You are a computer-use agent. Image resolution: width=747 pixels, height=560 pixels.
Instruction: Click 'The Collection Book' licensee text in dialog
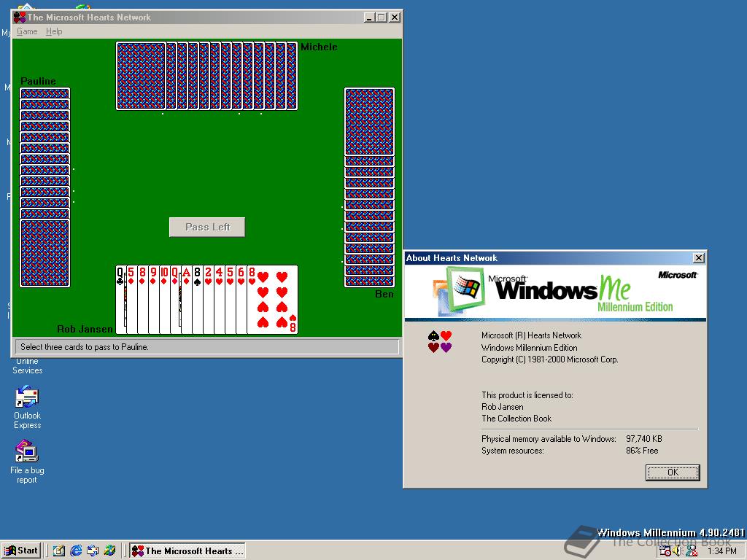(x=516, y=419)
